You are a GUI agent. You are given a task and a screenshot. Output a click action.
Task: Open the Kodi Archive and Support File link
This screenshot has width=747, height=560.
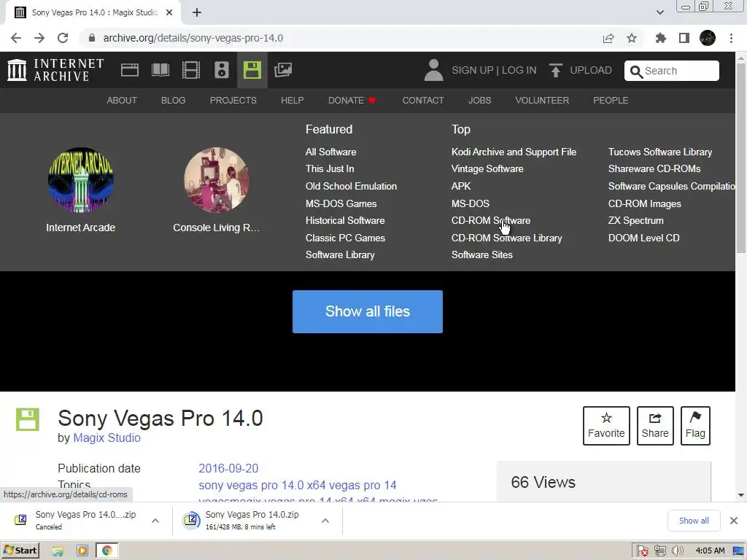(x=514, y=152)
